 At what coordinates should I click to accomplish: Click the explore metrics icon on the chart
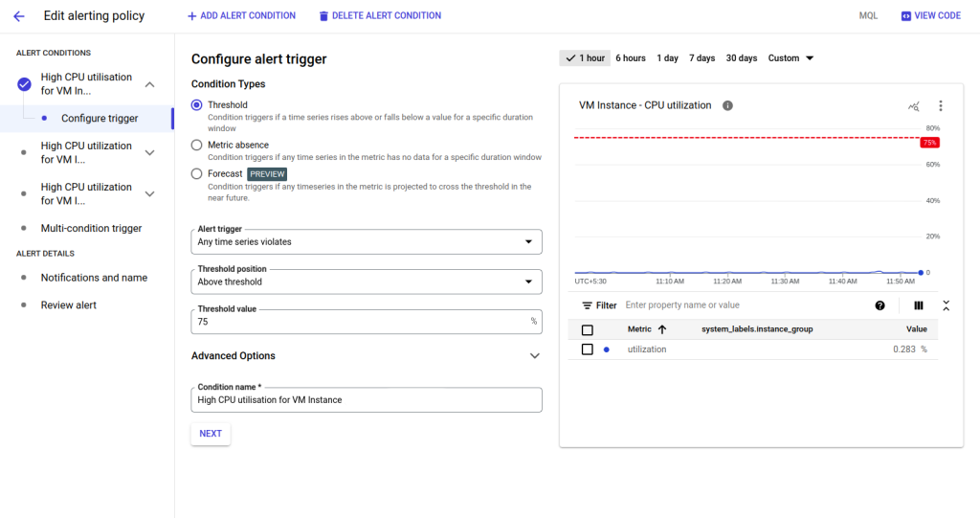coord(913,106)
